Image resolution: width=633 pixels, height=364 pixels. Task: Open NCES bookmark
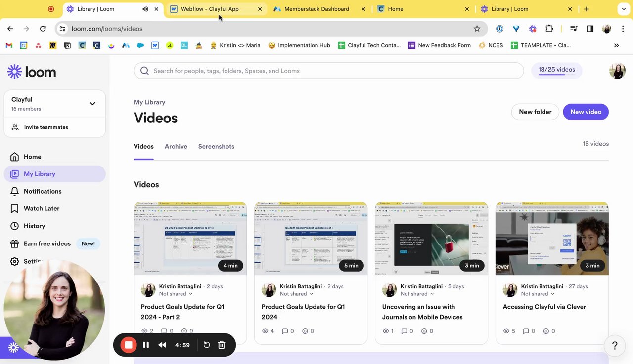pyautogui.click(x=491, y=45)
